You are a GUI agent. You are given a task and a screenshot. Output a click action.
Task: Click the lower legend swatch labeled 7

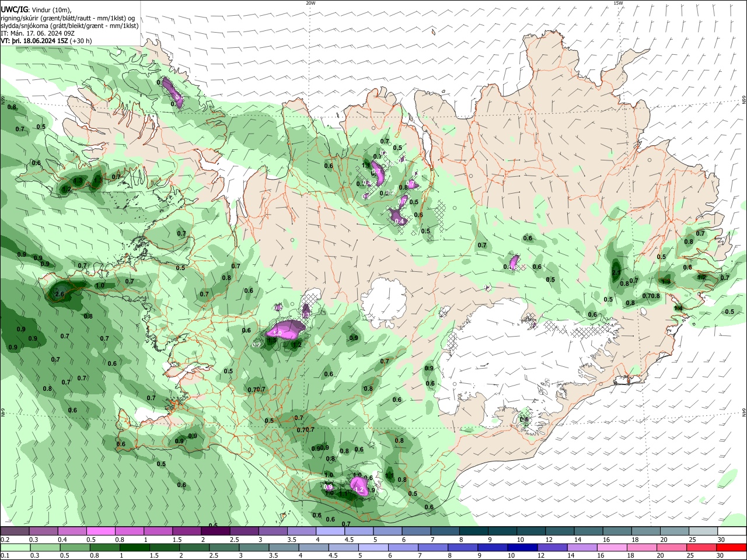(x=433, y=547)
